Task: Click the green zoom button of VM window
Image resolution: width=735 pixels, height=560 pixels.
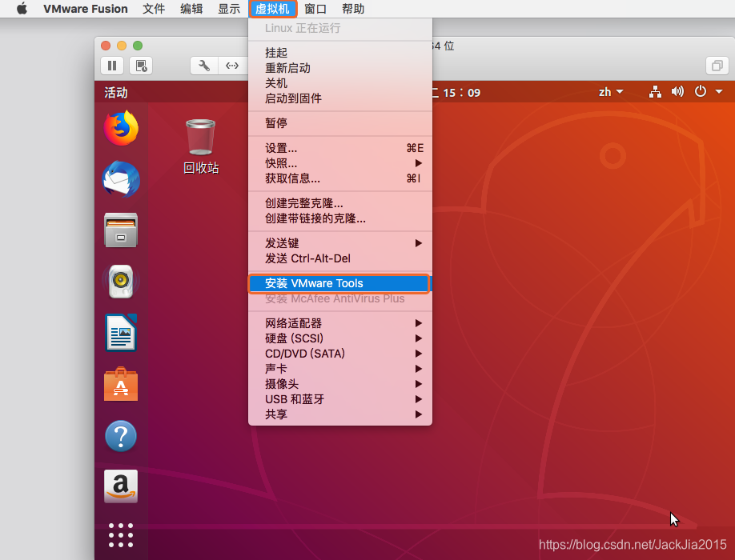Action: (138, 46)
